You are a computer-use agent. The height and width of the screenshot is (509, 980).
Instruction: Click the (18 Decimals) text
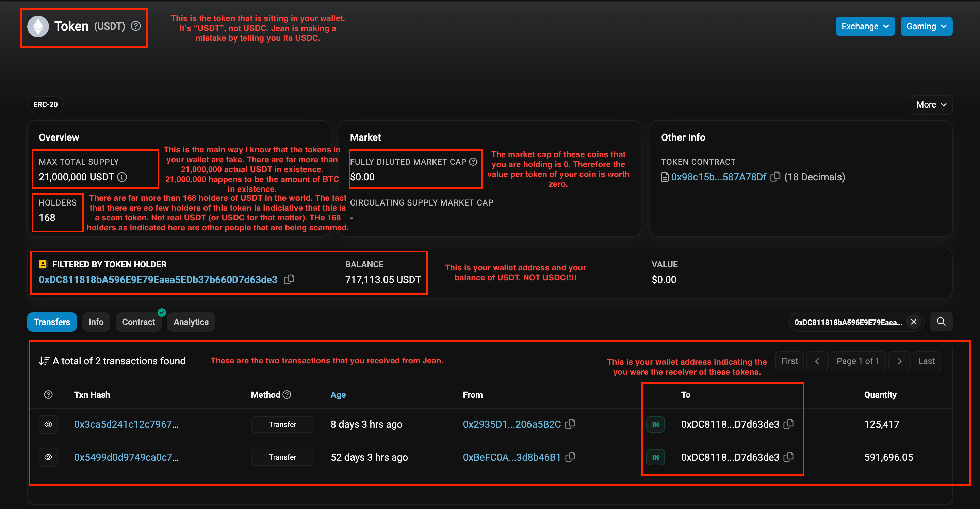pos(815,177)
